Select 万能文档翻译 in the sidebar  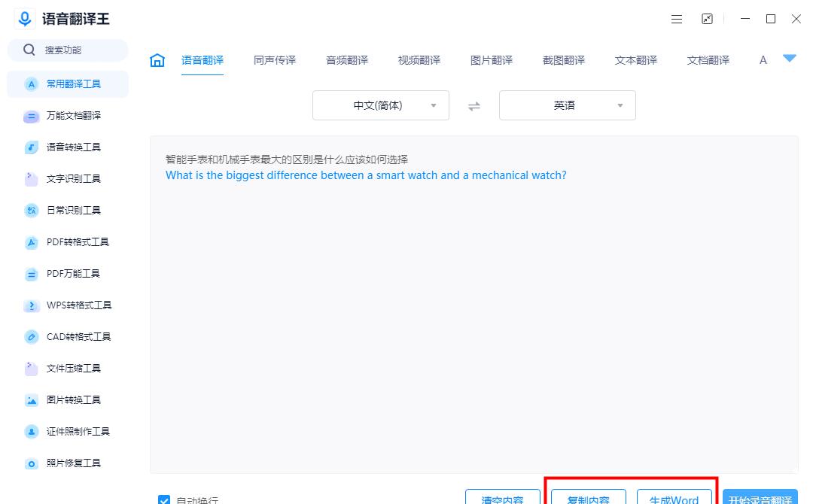pyautogui.click(x=68, y=115)
